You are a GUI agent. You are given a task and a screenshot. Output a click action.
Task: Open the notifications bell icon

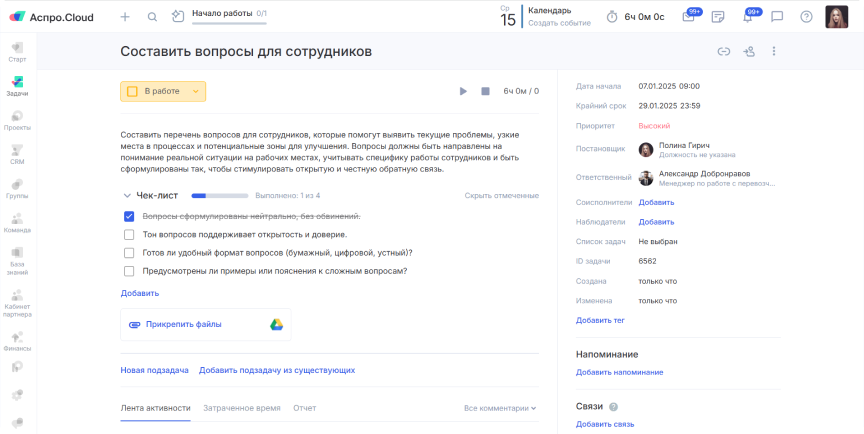[x=748, y=17]
